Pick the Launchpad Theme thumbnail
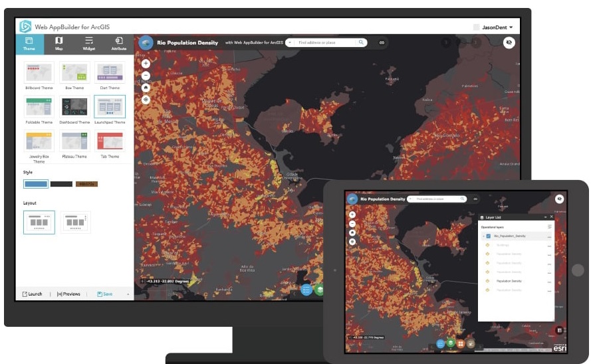 coord(110,106)
